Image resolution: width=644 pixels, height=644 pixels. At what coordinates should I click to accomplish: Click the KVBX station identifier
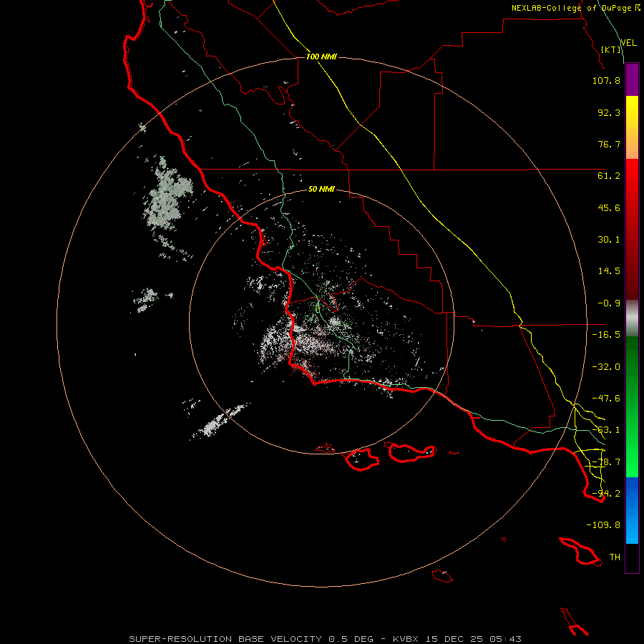coord(407,639)
